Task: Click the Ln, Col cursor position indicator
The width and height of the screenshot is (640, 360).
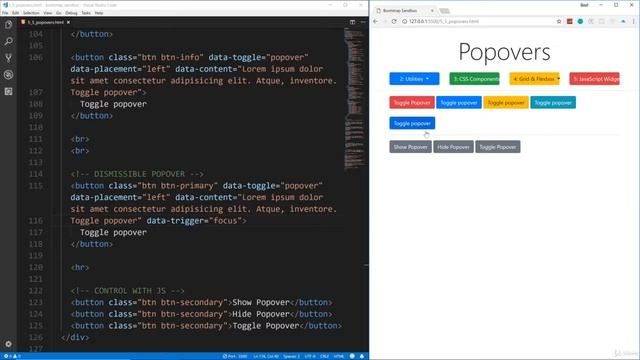Action: point(266,356)
